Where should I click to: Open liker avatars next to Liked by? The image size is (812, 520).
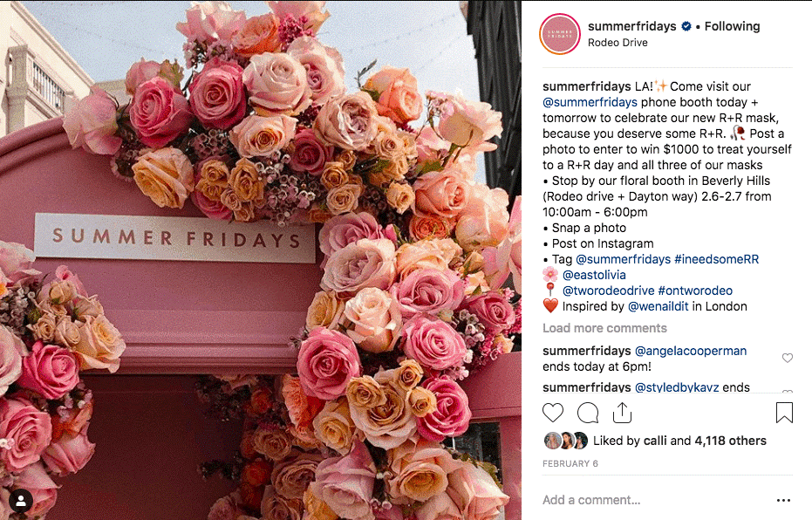click(x=565, y=441)
